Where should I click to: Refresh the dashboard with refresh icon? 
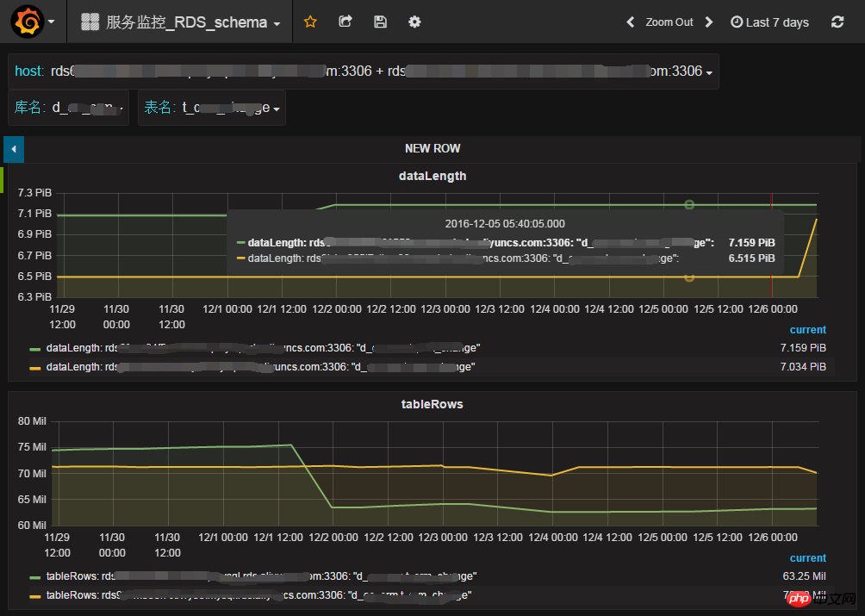coord(837,22)
